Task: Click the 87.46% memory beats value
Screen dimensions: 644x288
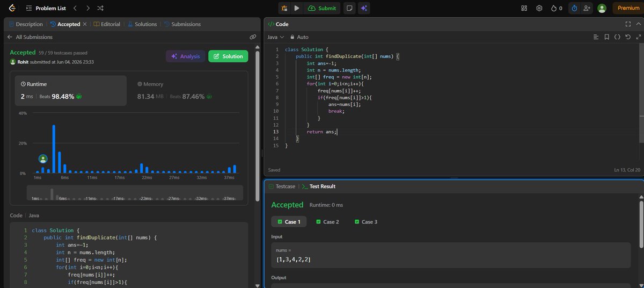Action: tap(194, 96)
